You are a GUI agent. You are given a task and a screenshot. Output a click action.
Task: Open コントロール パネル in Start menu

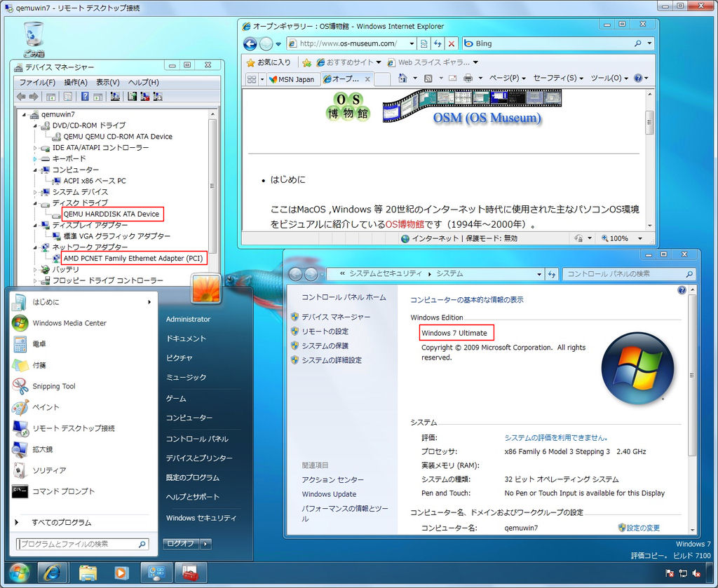pyautogui.click(x=197, y=439)
